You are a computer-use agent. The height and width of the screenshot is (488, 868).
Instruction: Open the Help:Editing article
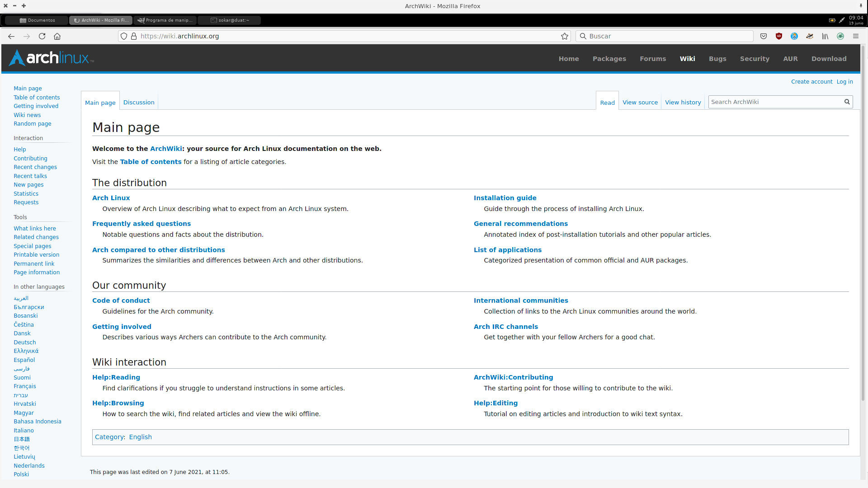coord(496,403)
